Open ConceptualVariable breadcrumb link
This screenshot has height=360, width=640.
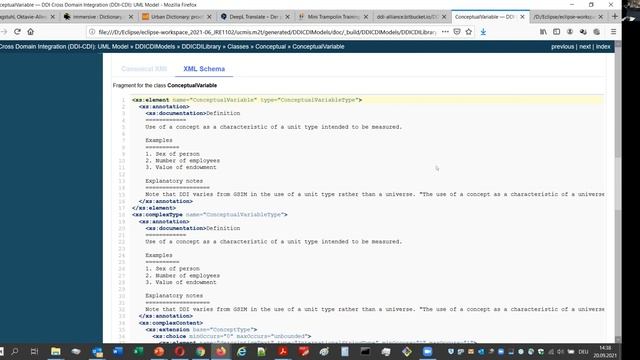[x=318, y=47]
